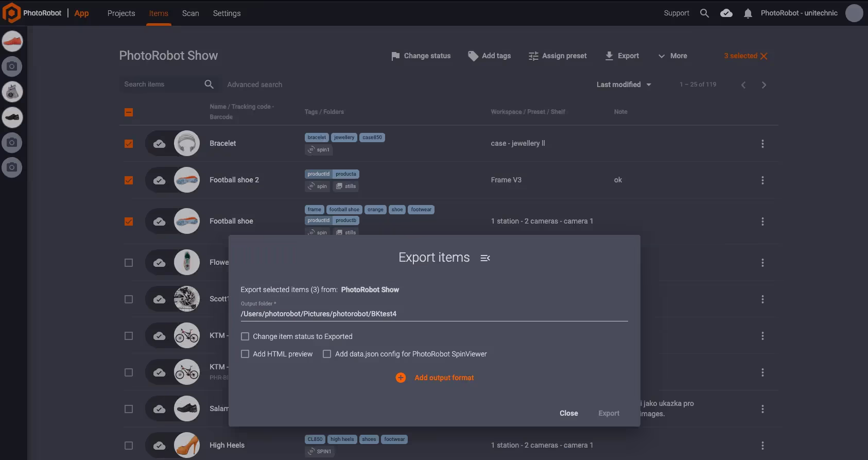Open the black shoe sidebar thumbnail
Image resolution: width=868 pixels, height=460 pixels.
(12, 117)
